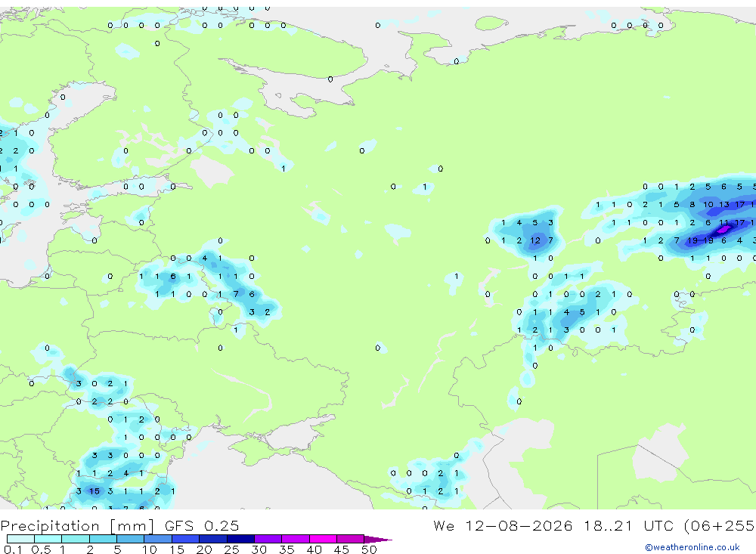Click the '13' precipitation value on the map
The image size is (756, 554).
[x=724, y=204]
